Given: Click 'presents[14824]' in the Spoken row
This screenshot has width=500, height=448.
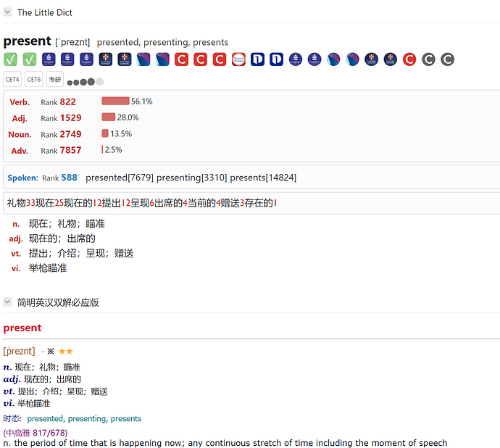Looking at the screenshot, I should [263, 178].
